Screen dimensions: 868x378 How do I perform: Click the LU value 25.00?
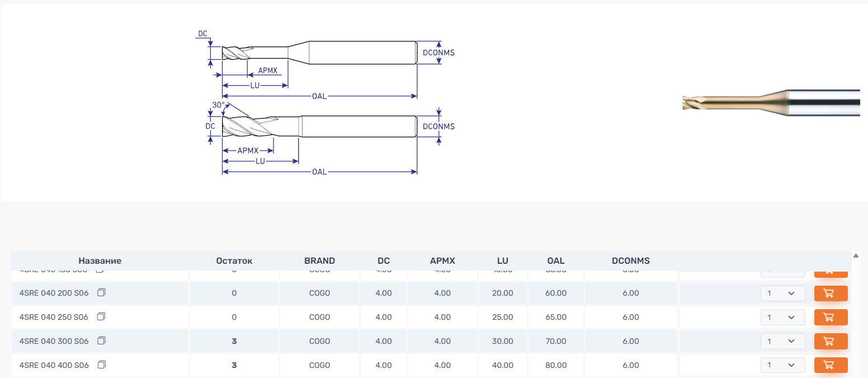click(x=503, y=318)
